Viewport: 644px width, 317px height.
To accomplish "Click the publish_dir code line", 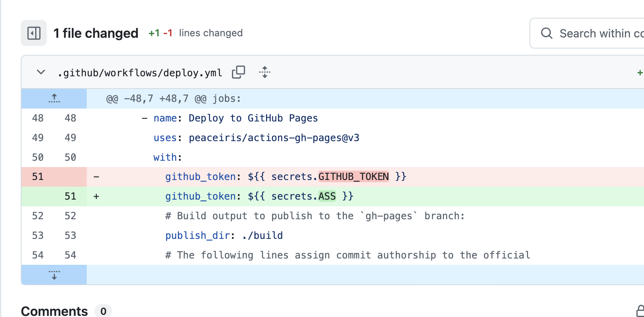I will 224,236.
